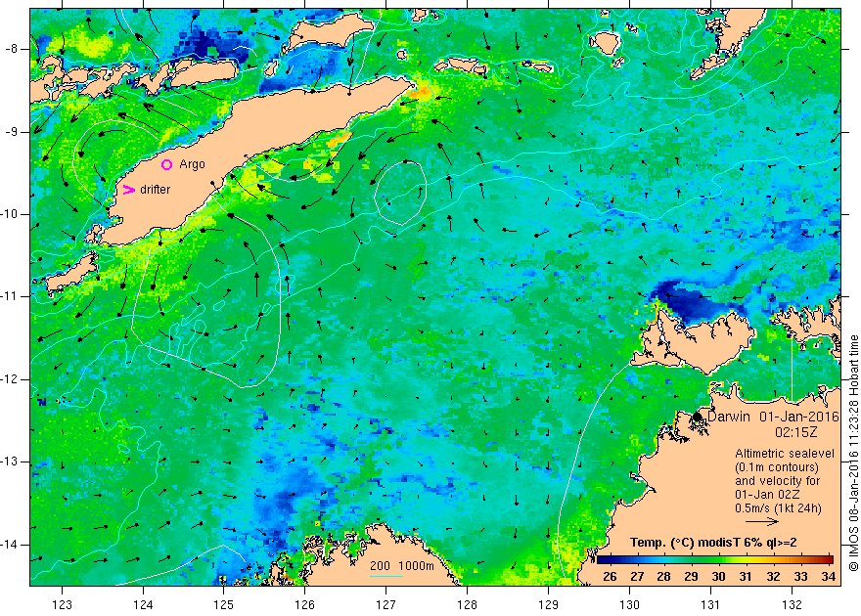Click the colorbar label "33"
Viewport: 861px width, 616px height.
(x=800, y=577)
